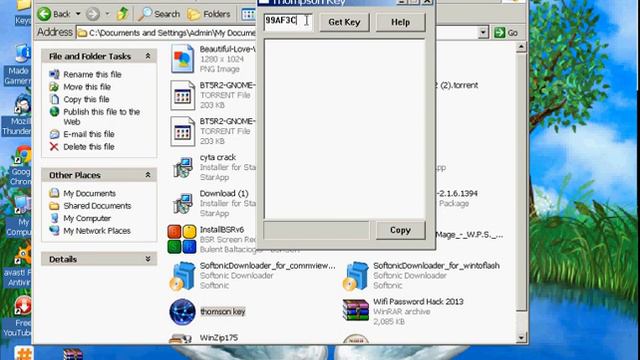
Task: Click the scrollbar down arrow in Explorer
Action: pos(521,338)
